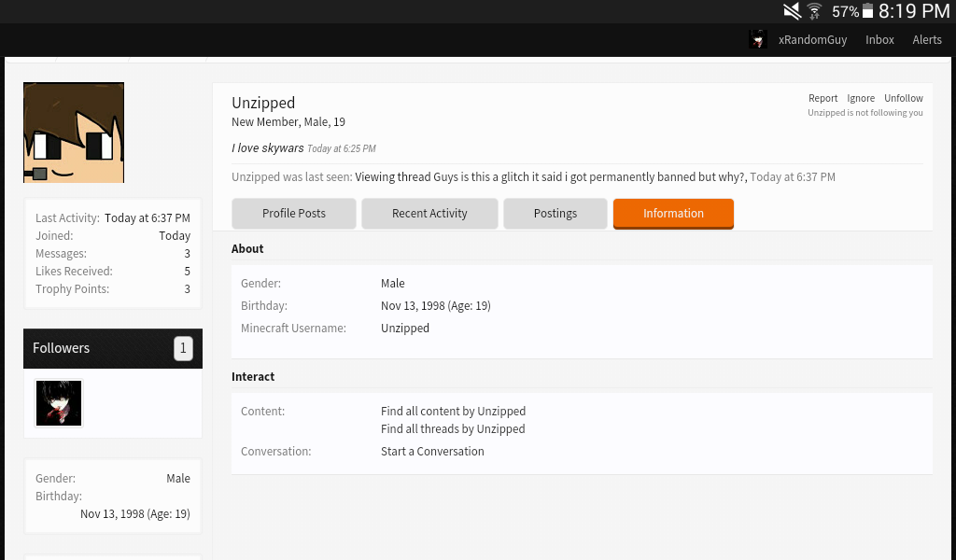Viewport: 956px width, 560px height.
Task: Click the Ignore link
Action: (861, 98)
